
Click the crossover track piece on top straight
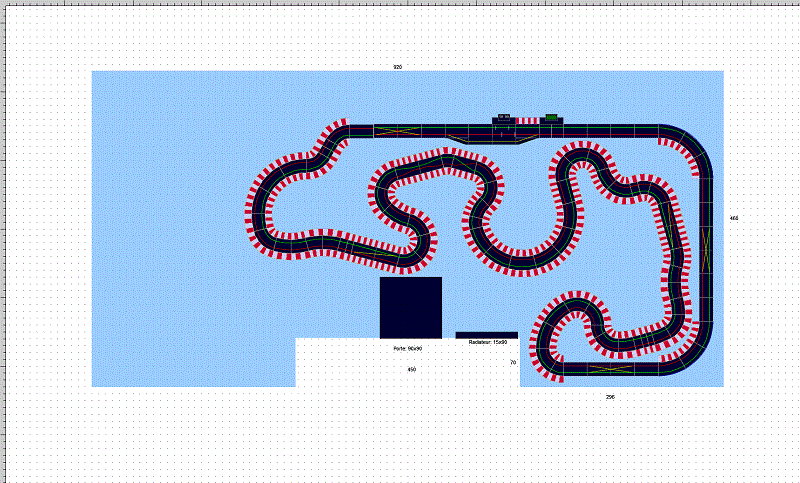click(x=396, y=130)
